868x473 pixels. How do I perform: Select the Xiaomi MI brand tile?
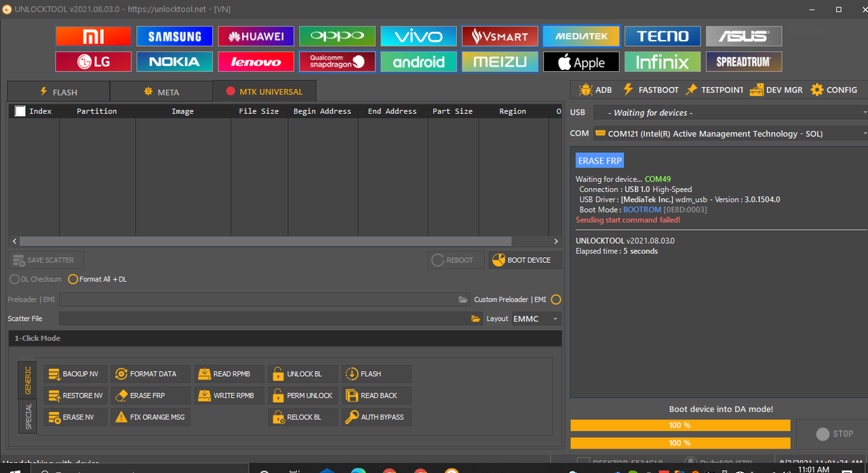94,36
